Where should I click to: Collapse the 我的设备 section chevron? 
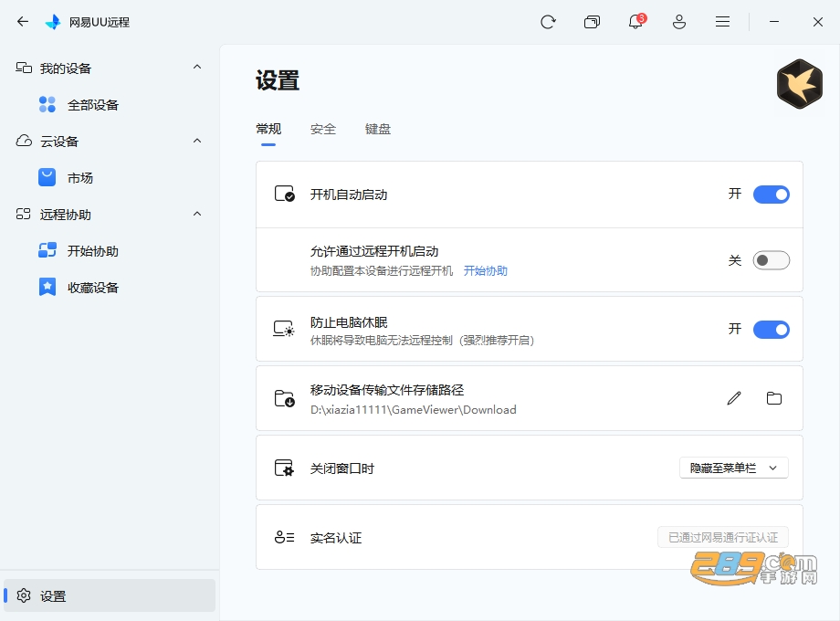tap(197, 67)
